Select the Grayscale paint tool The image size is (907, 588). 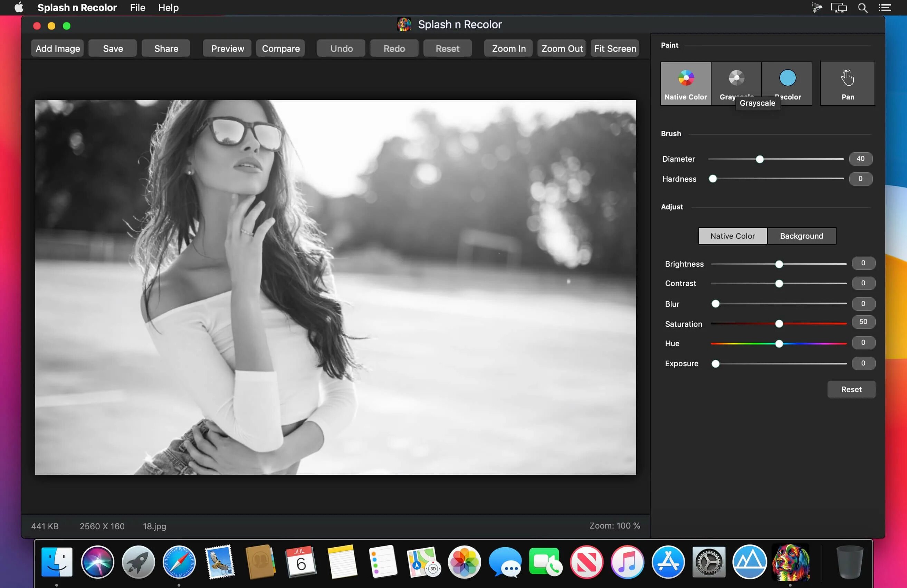[736, 79]
